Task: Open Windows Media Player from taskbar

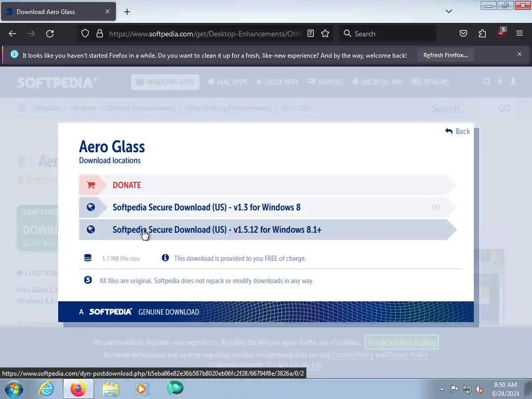Action: [142, 389]
